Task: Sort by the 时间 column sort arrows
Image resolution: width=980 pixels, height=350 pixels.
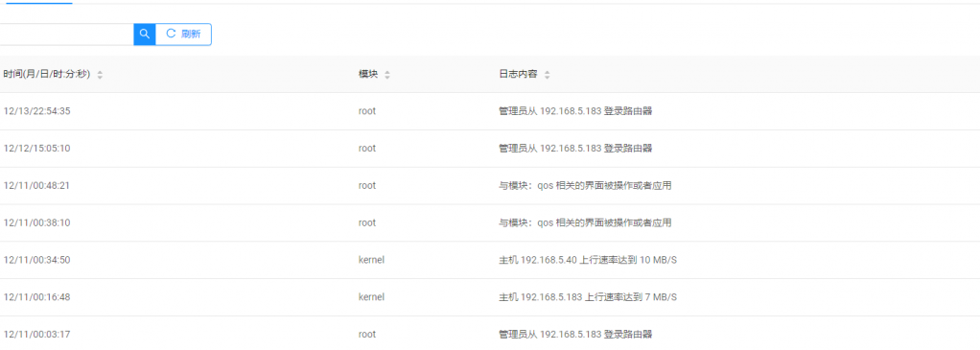Action: 100,75
